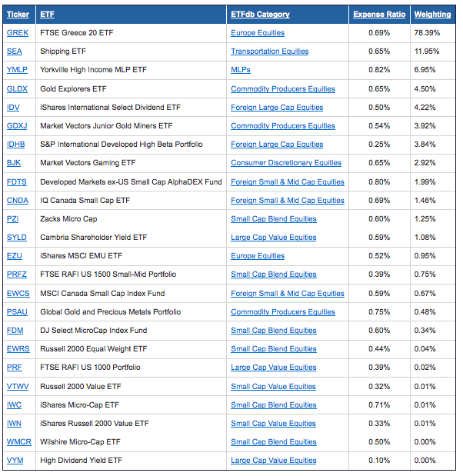Image resolution: width=463 pixels, height=476 pixels.
Task: Open Foreign Large Cap Equities in IDHB row
Action: point(277,145)
